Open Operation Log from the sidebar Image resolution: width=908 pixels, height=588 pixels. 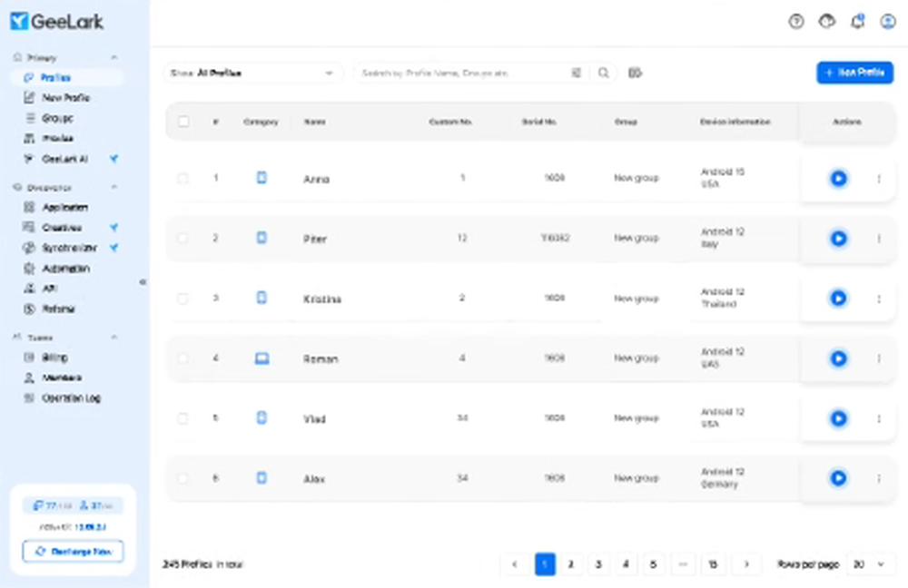[72, 397]
